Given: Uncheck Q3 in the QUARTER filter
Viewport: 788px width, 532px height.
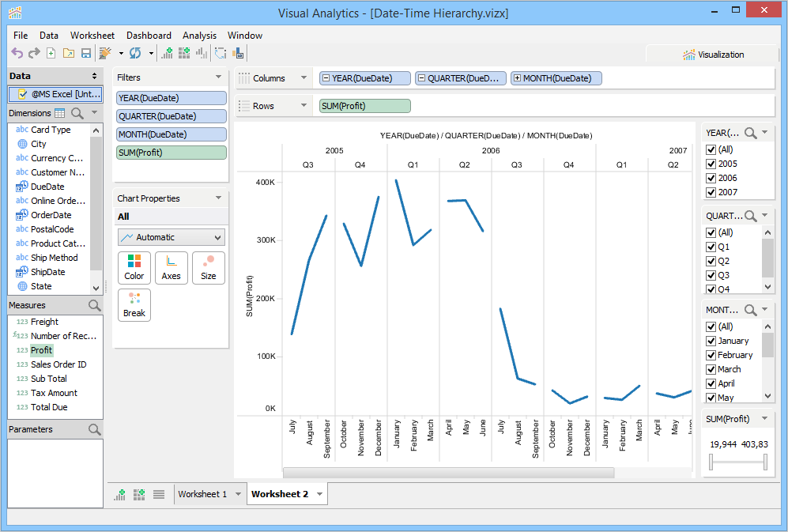Looking at the screenshot, I should point(711,275).
